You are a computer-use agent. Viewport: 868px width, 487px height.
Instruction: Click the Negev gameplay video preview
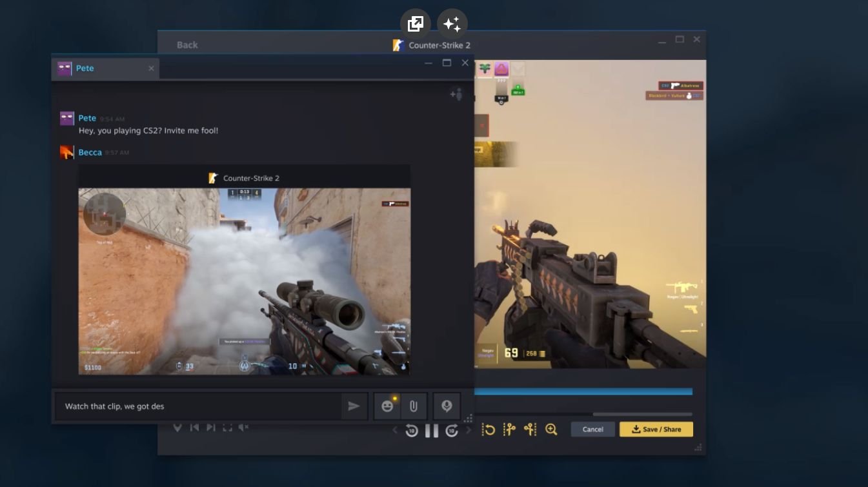coord(590,214)
